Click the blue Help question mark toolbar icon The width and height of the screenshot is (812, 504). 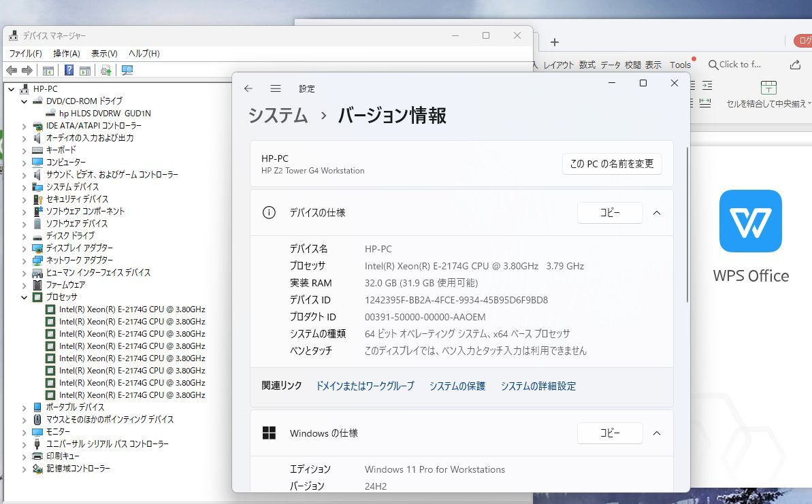pyautogui.click(x=69, y=70)
